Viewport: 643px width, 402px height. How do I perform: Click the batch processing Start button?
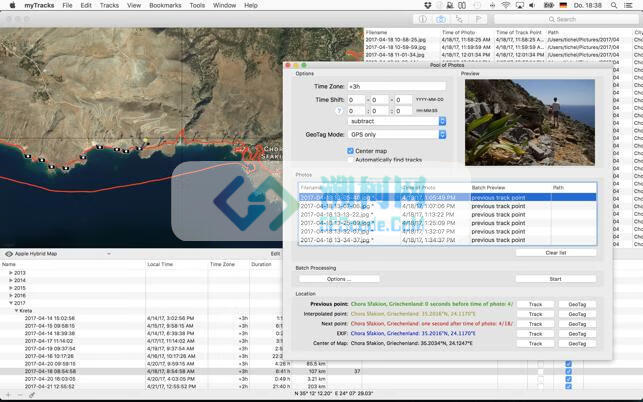click(x=556, y=279)
